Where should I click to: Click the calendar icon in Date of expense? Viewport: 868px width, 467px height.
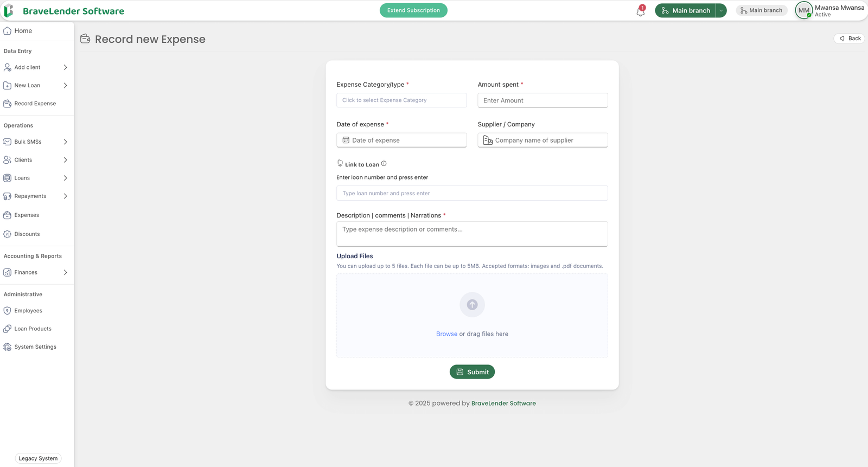(346, 140)
